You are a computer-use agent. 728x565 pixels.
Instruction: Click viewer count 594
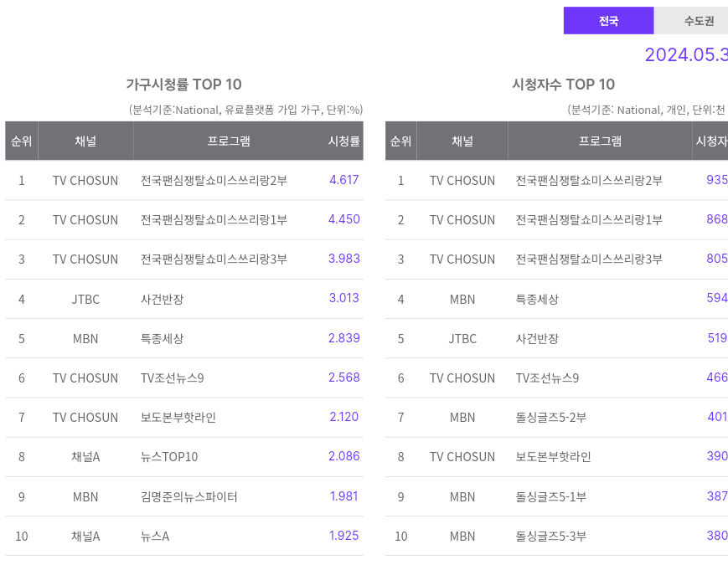coord(717,298)
